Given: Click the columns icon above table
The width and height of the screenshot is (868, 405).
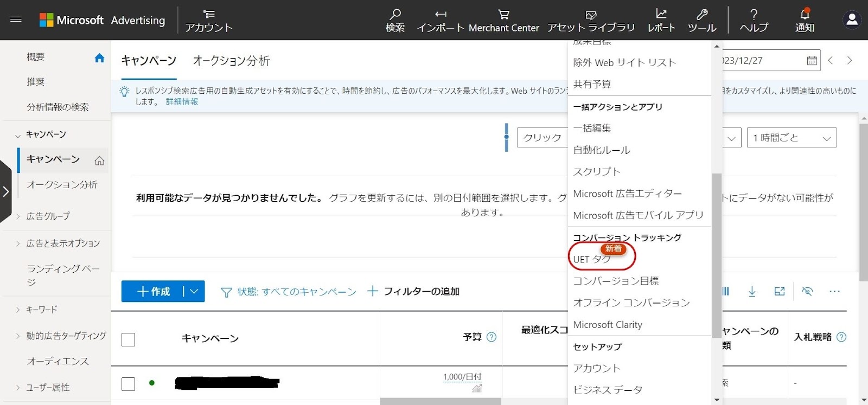Looking at the screenshot, I should (x=725, y=292).
